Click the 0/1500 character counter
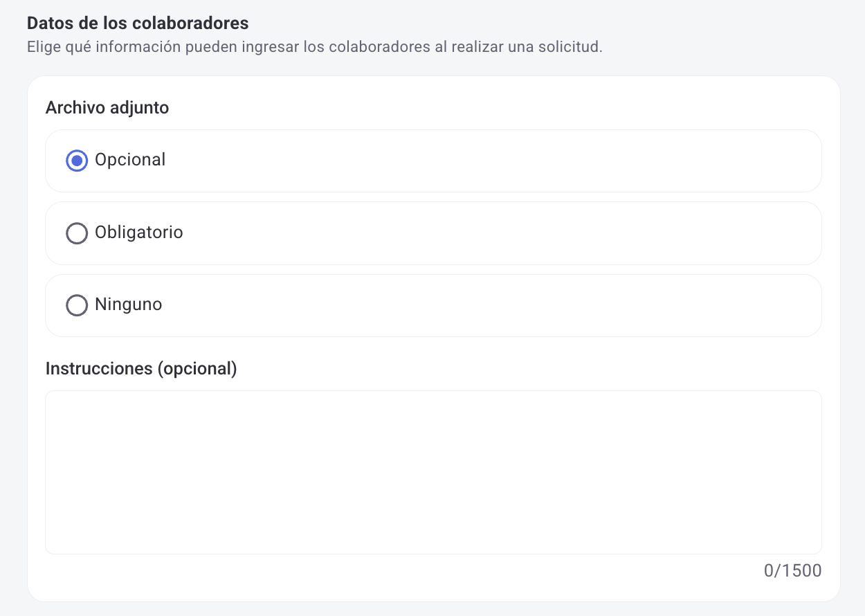Image resolution: width=865 pixels, height=616 pixels. pos(793,570)
